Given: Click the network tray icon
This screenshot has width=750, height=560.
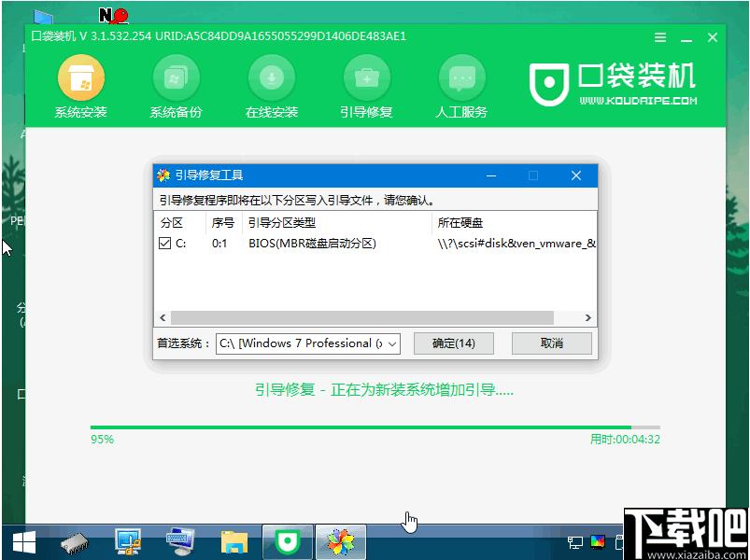Looking at the screenshot, I should coord(575,542).
